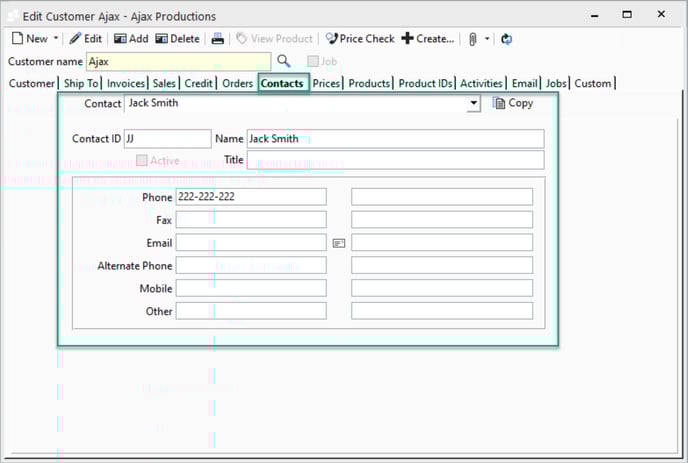Click the Title input field

pyautogui.click(x=395, y=160)
